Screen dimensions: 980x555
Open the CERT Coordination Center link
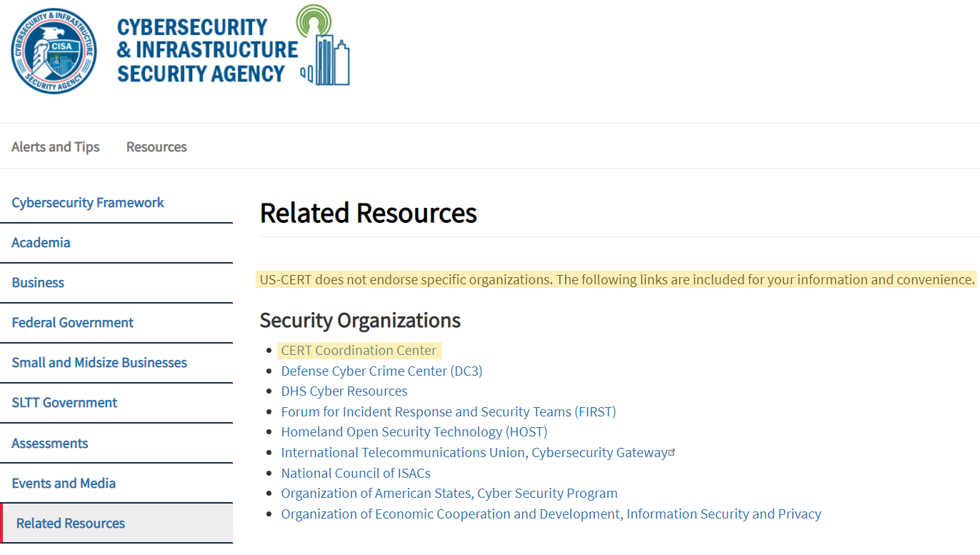(359, 351)
